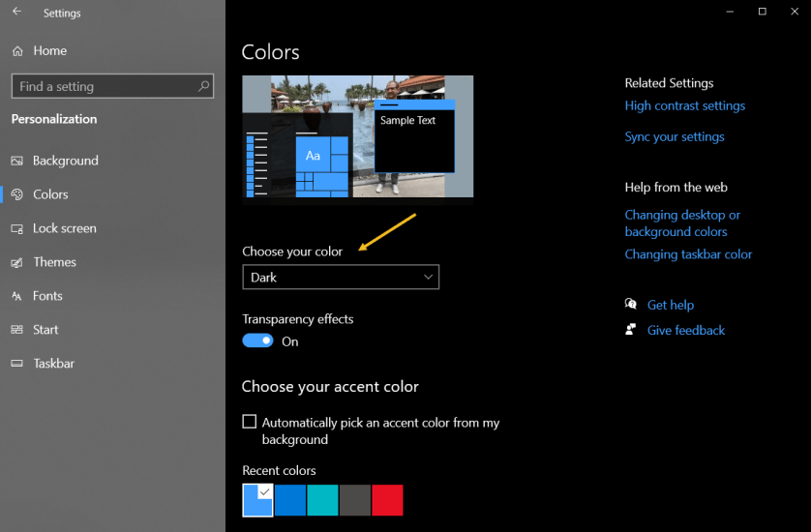This screenshot has height=532, width=811.
Task: Go to Taskbar settings page
Action: click(x=53, y=364)
